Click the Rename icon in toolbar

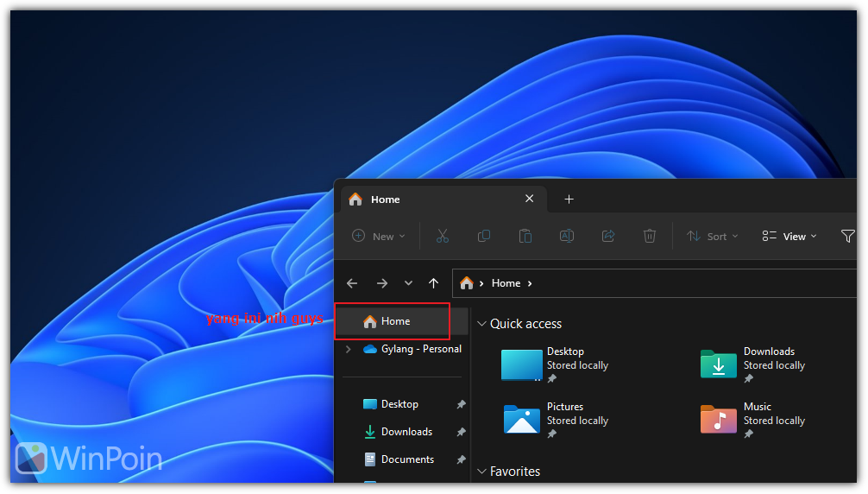point(567,236)
